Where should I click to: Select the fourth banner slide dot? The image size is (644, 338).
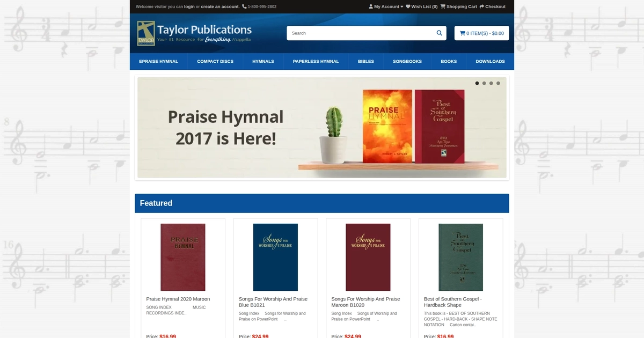tap(498, 83)
